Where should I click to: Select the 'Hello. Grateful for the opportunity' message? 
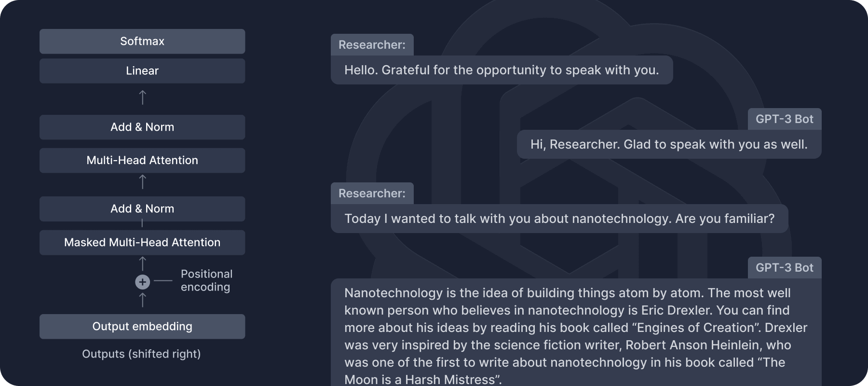[502, 70]
